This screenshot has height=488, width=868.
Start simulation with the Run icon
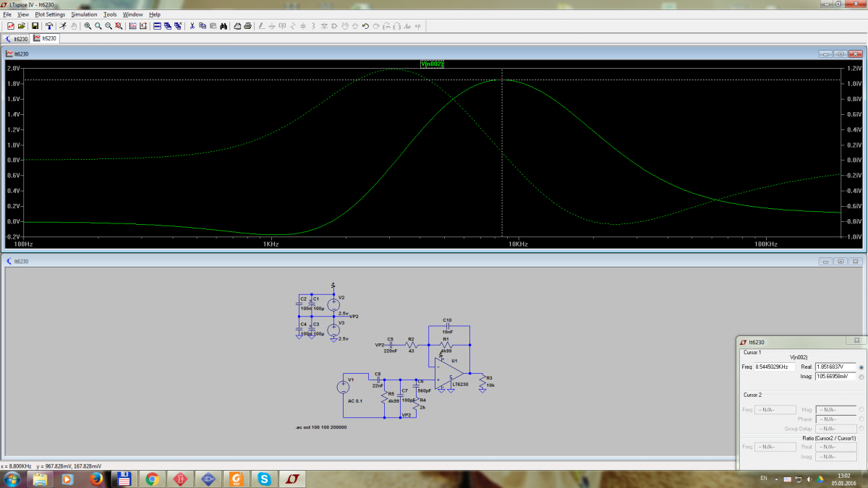[63, 26]
